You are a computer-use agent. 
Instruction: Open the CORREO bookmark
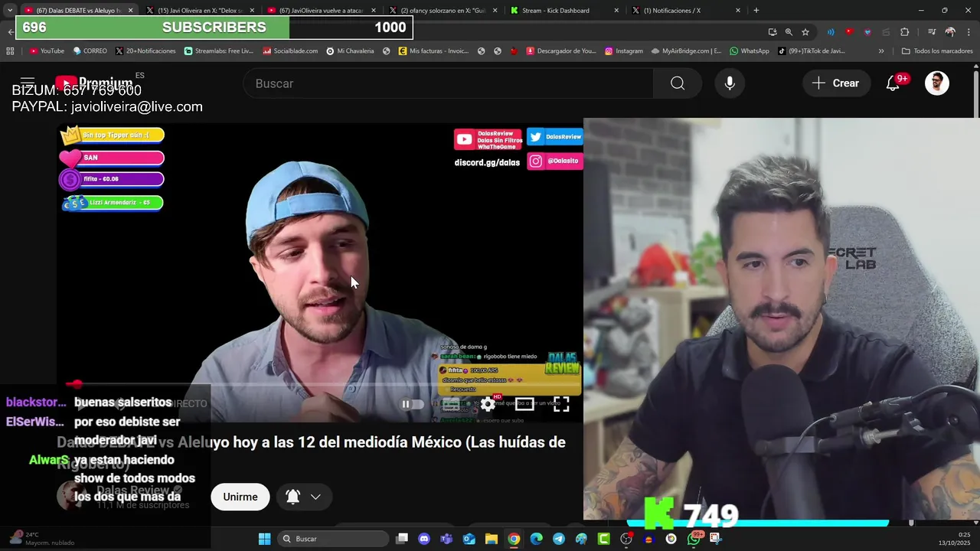[90, 51]
